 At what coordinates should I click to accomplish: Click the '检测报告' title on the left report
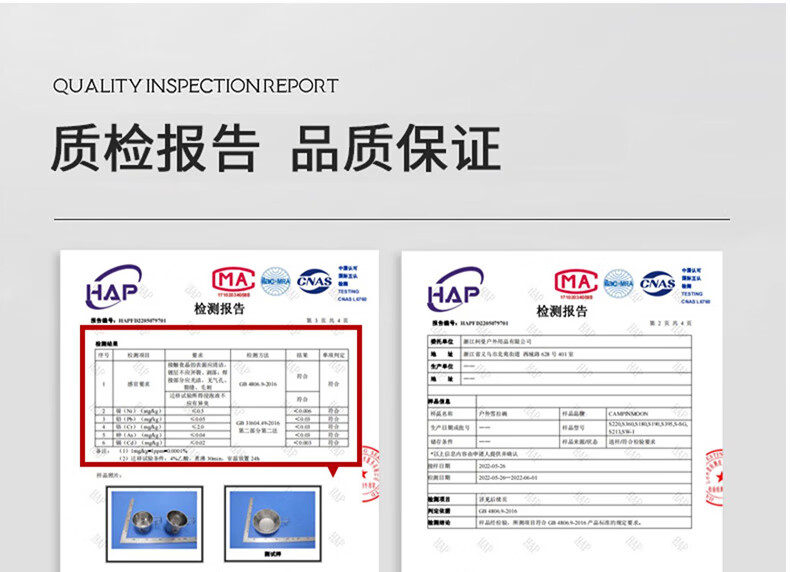pos(220,309)
